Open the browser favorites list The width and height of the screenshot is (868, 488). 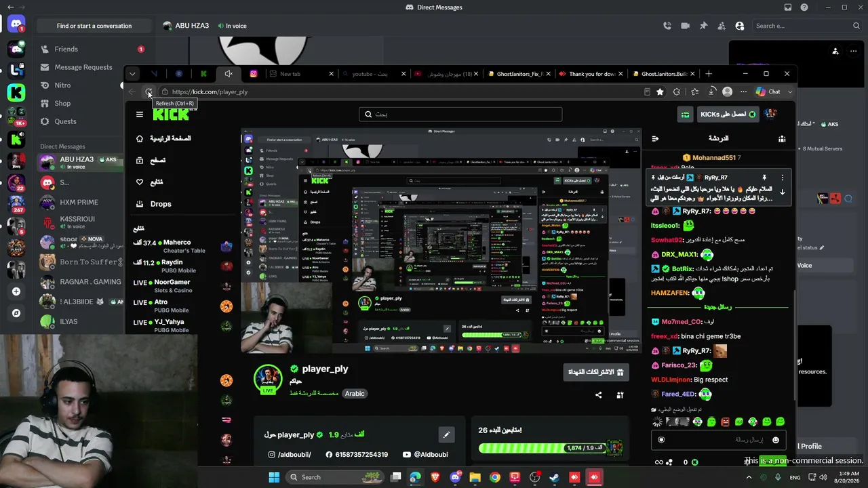pos(694,91)
